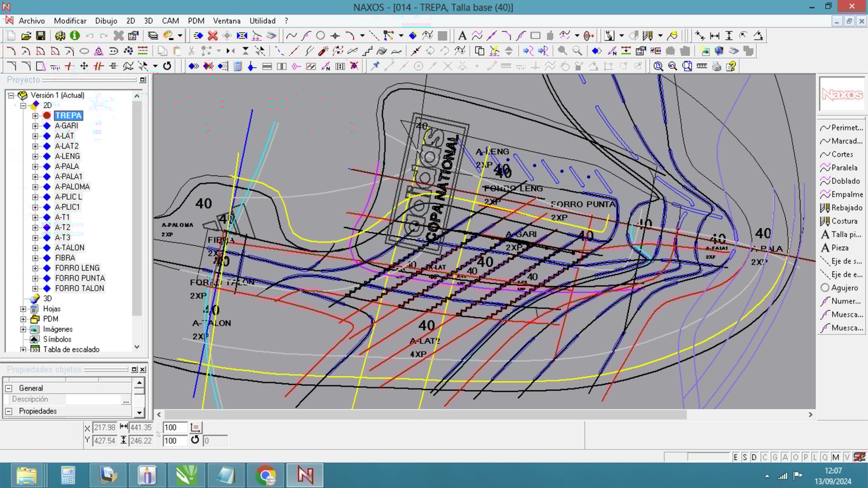Image resolution: width=868 pixels, height=488 pixels.
Task: Toggle the C status bar indicator
Action: click(764, 457)
